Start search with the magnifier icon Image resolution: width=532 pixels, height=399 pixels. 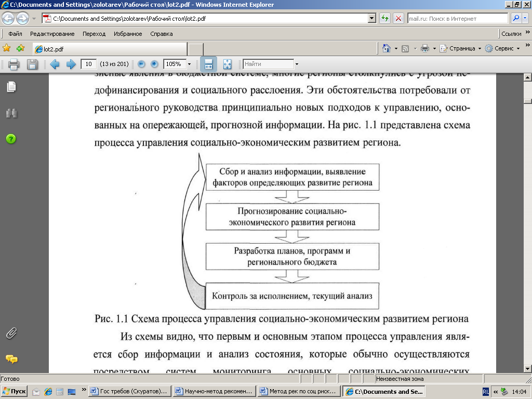point(516,18)
